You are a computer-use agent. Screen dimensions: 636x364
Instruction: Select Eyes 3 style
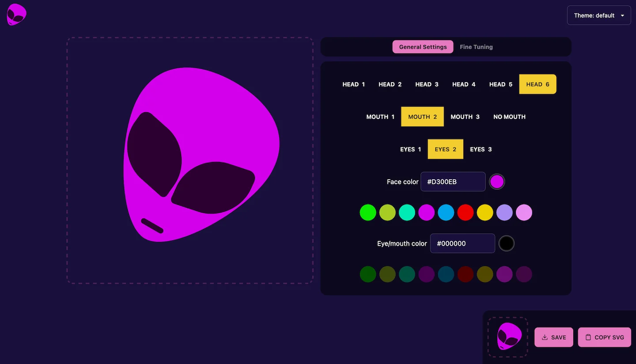tap(481, 149)
